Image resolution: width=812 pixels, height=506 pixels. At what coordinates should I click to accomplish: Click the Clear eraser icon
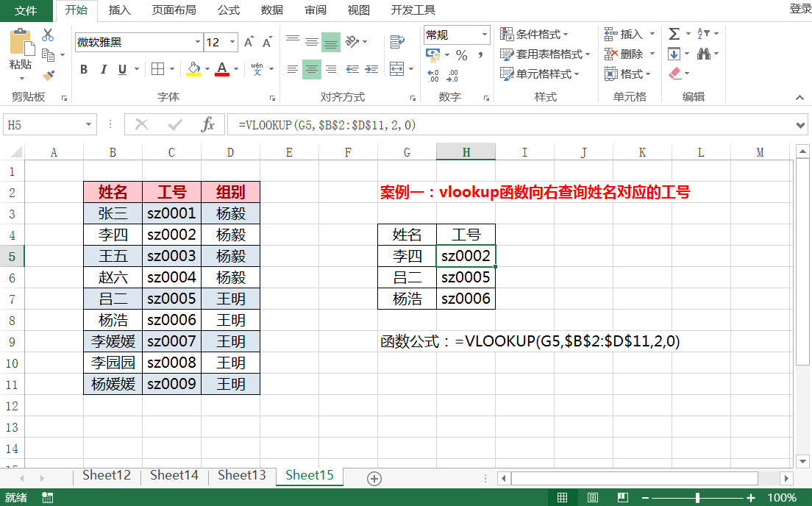click(674, 73)
